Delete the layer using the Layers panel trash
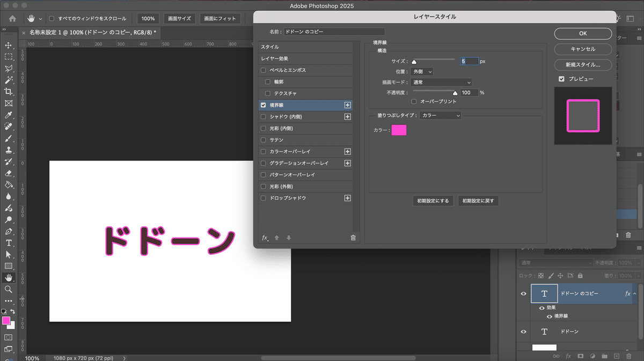Viewport: 644px width, 361px height. tap(628, 356)
